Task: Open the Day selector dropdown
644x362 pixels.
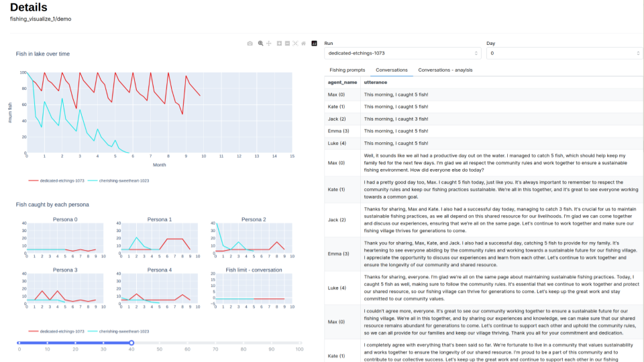Action: [x=564, y=53]
